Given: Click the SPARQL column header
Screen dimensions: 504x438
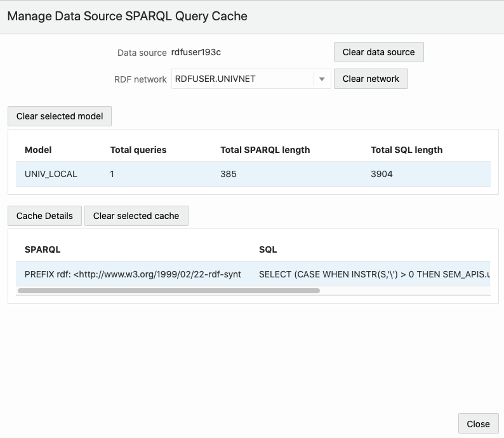Looking at the screenshot, I should (x=43, y=249).
